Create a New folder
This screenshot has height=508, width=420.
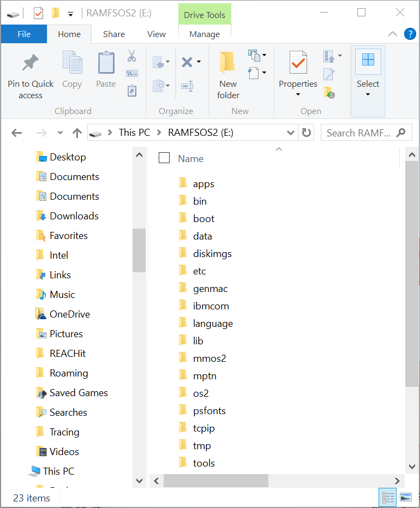(x=228, y=75)
